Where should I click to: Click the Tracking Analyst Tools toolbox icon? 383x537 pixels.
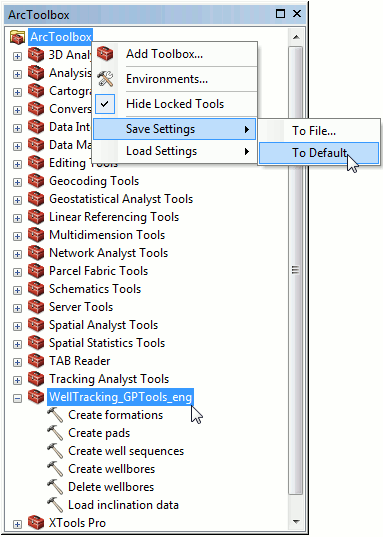36,379
